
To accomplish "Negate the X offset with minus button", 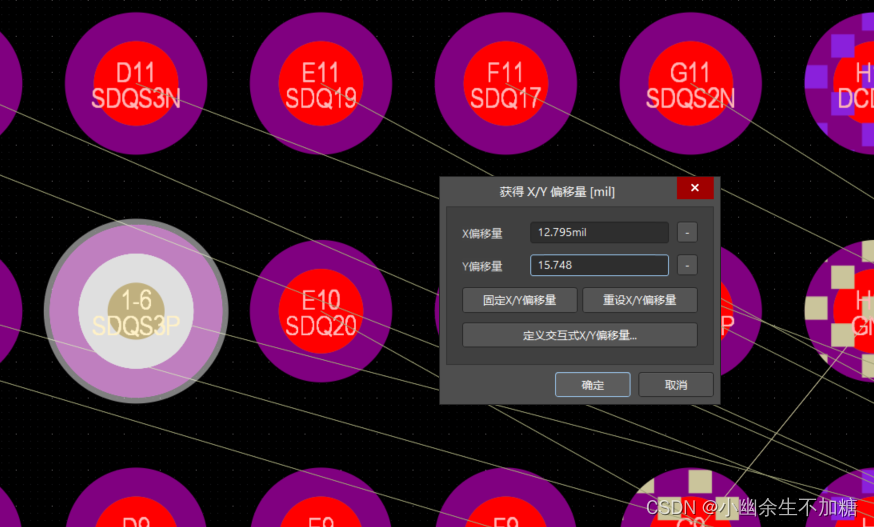I will pos(687,233).
